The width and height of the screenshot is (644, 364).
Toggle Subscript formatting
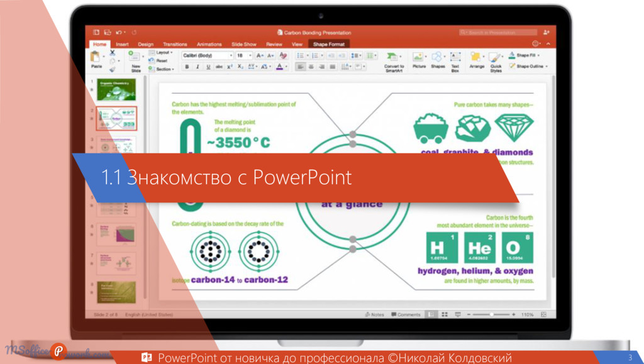[x=240, y=67]
